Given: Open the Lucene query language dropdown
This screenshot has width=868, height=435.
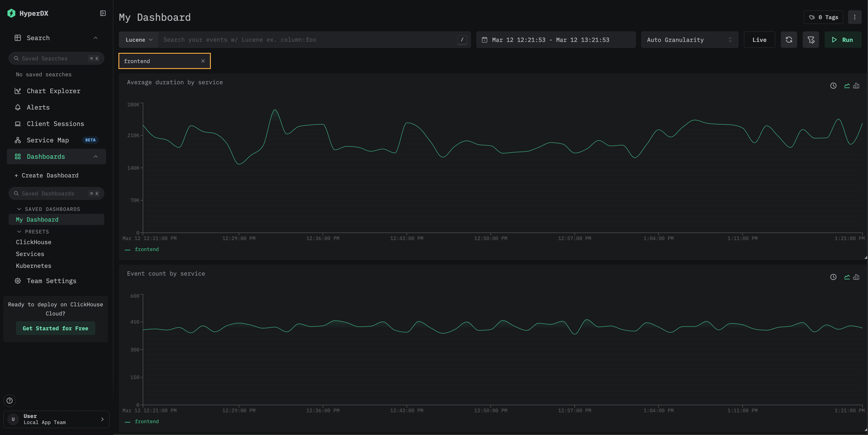Looking at the screenshot, I should pyautogui.click(x=138, y=39).
